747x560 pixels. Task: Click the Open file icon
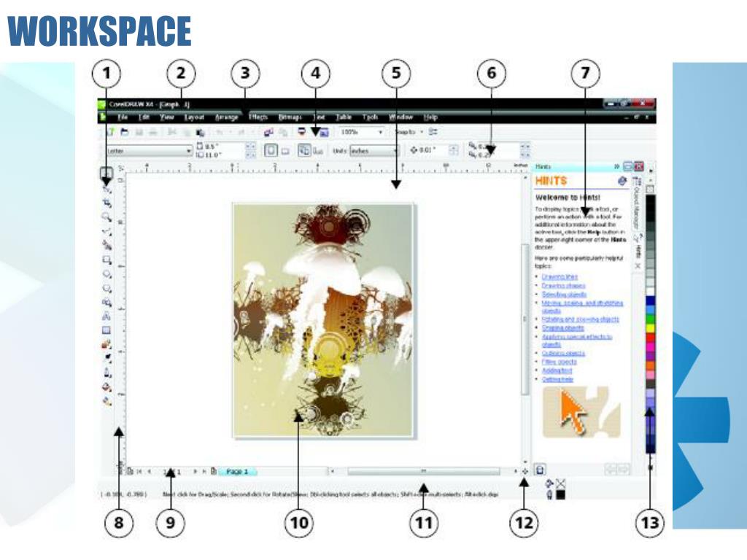[x=124, y=132]
